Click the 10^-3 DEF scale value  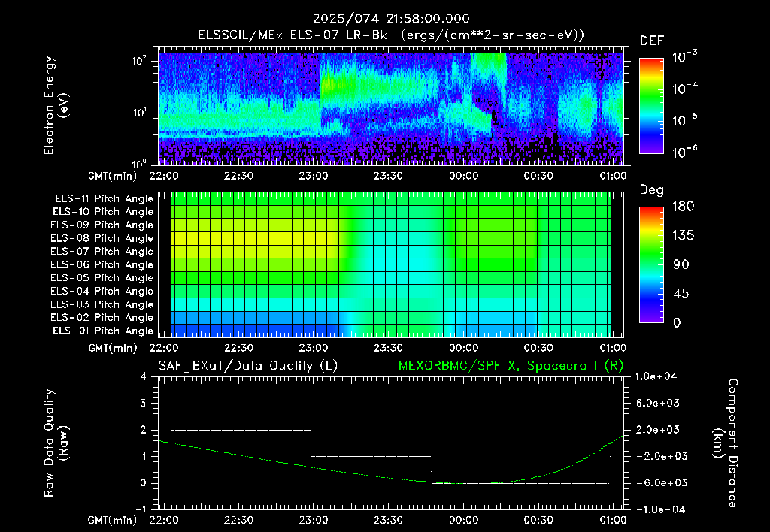pyautogui.click(x=684, y=56)
